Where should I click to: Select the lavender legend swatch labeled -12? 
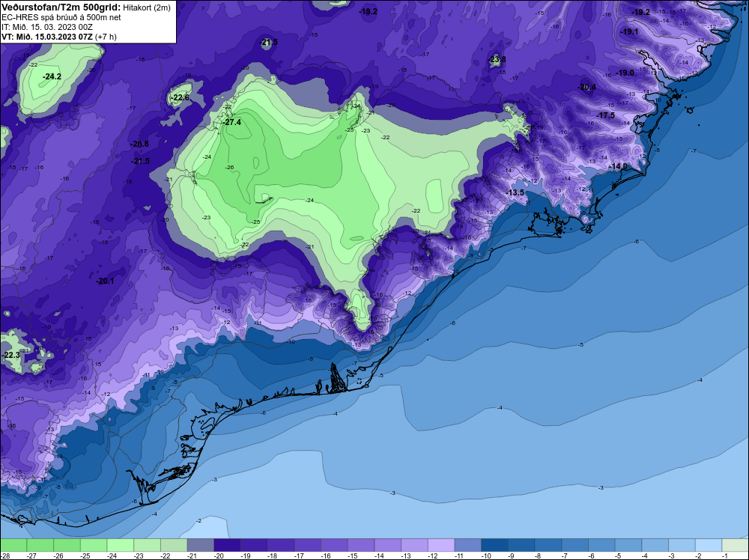441,545
